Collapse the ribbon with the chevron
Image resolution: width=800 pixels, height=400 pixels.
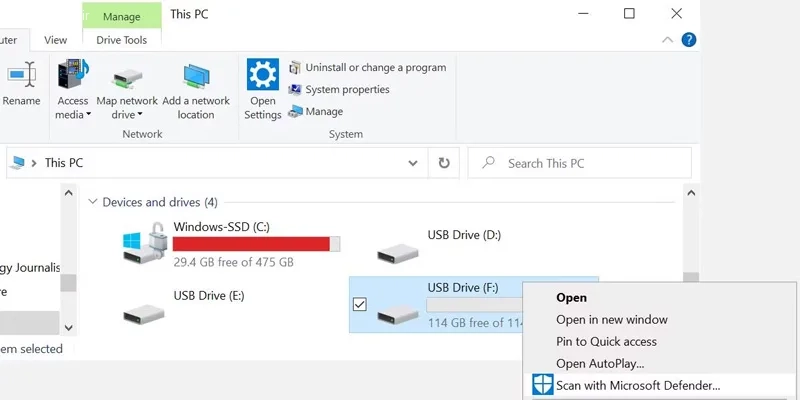(668, 40)
